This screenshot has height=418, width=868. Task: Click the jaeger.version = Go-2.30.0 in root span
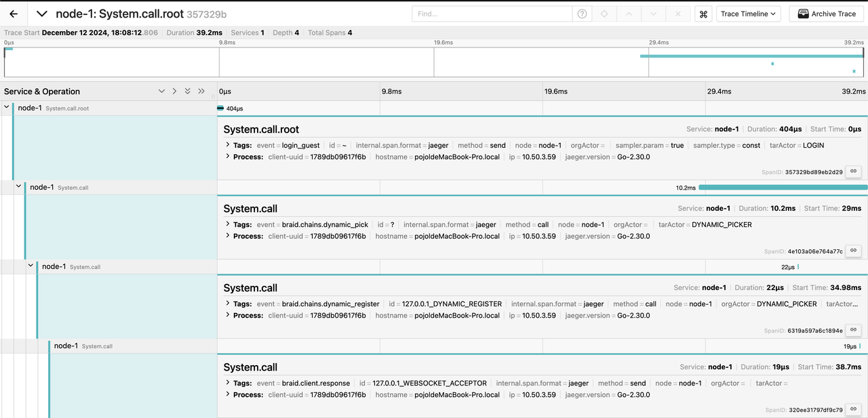[x=608, y=156]
